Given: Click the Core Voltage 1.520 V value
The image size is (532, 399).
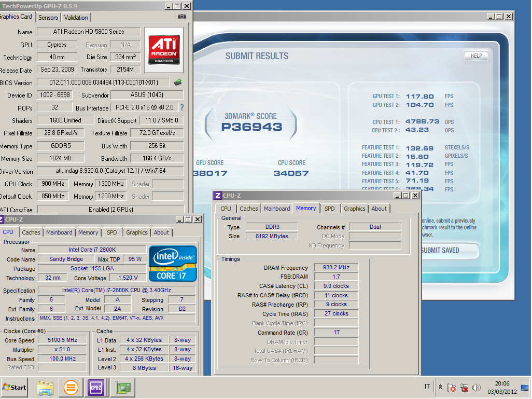Looking at the screenshot, I should click(x=128, y=278).
